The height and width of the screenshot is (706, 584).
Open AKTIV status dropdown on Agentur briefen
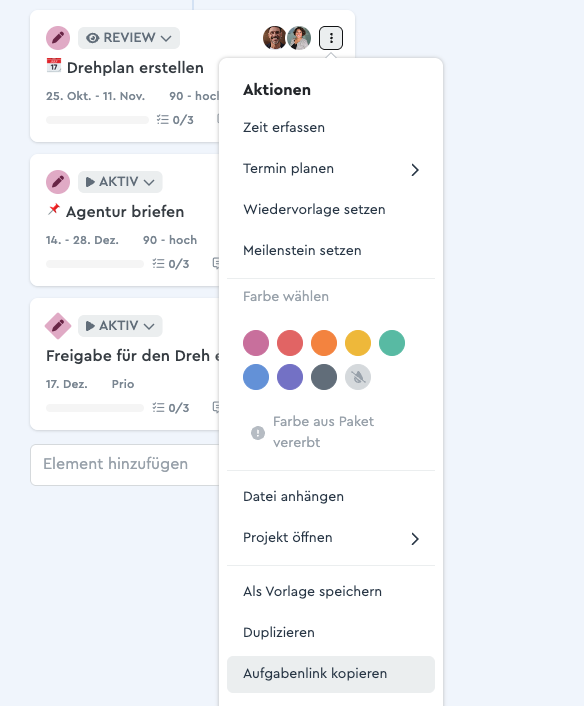click(x=120, y=182)
